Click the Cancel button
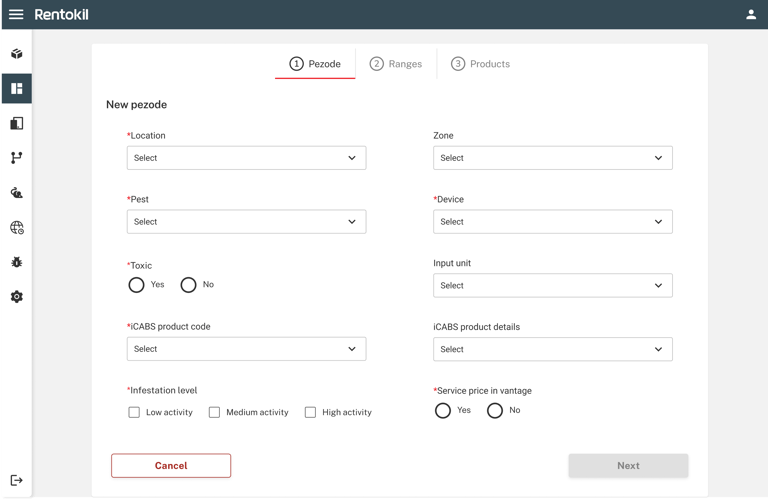This screenshot has height=499, width=768. [171, 466]
